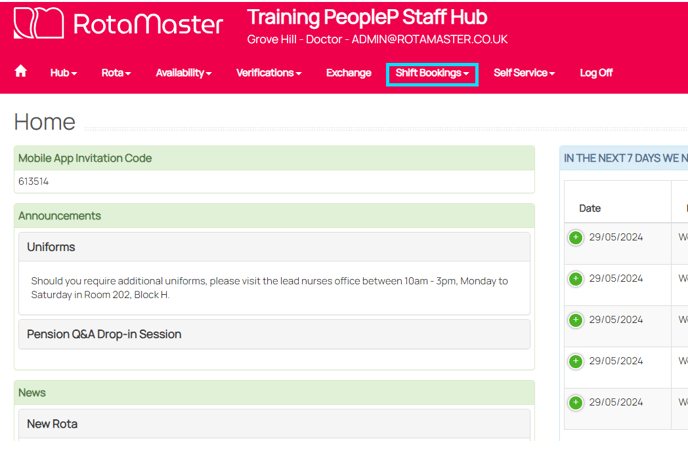
Task: Open the Hub dropdown menu
Action: (63, 73)
